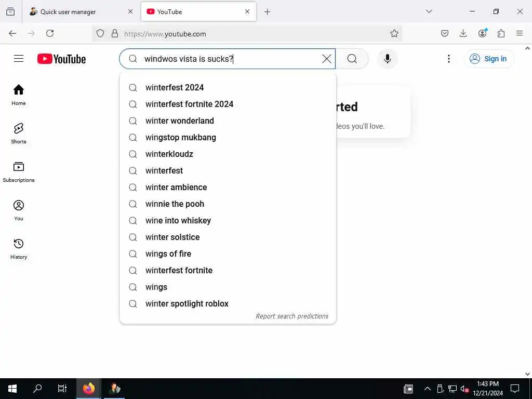The image size is (532, 399).
Task: Choose suggestion winterfest fortnite 2024
Action: pyautogui.click(x=228, y=104)
